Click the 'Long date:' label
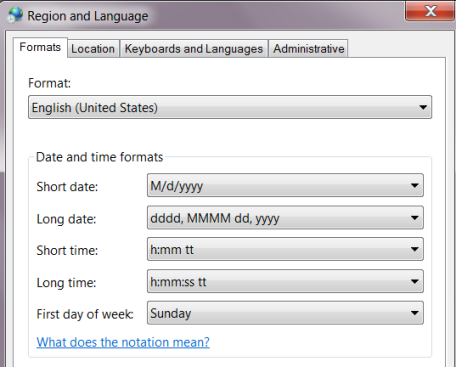This screenshot has width=456, height=367. point(66,219)
